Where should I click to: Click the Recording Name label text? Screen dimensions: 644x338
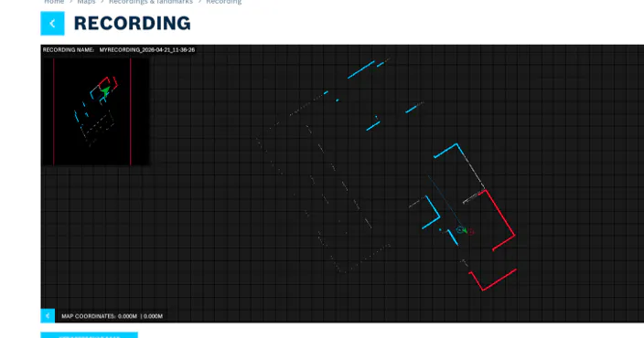tap(69, 49)
